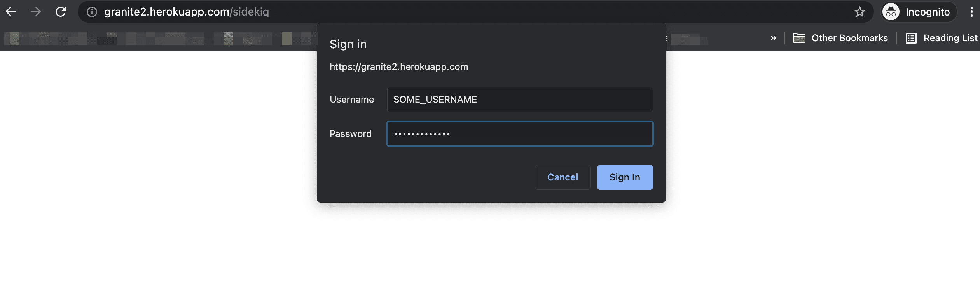Viewport: 980px width, 294px height.
Task: View site information icon in address bar
Action: click(x=92, y=12)
